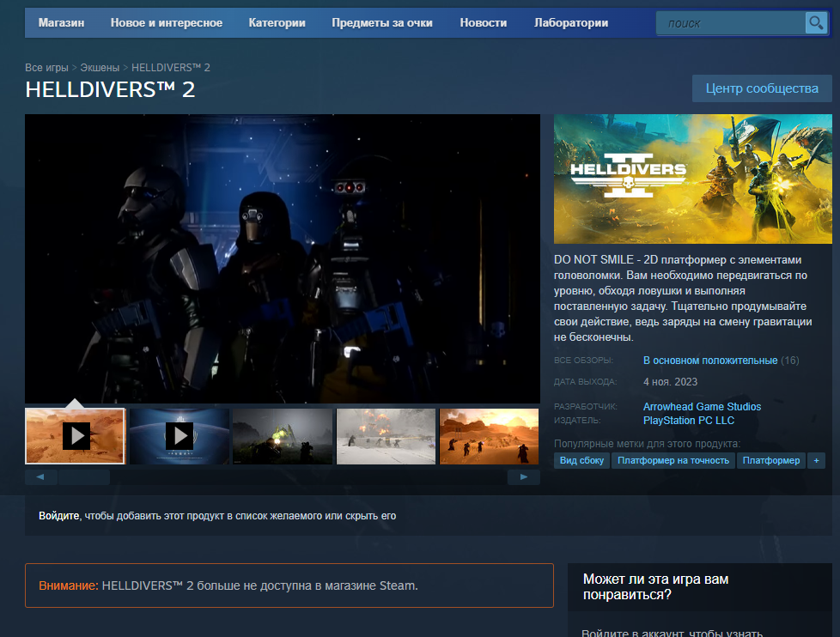Screen dimensions: 840x637
Task: Click the HELLDIVERS™ 2 page title
Action: coord(110,90)
